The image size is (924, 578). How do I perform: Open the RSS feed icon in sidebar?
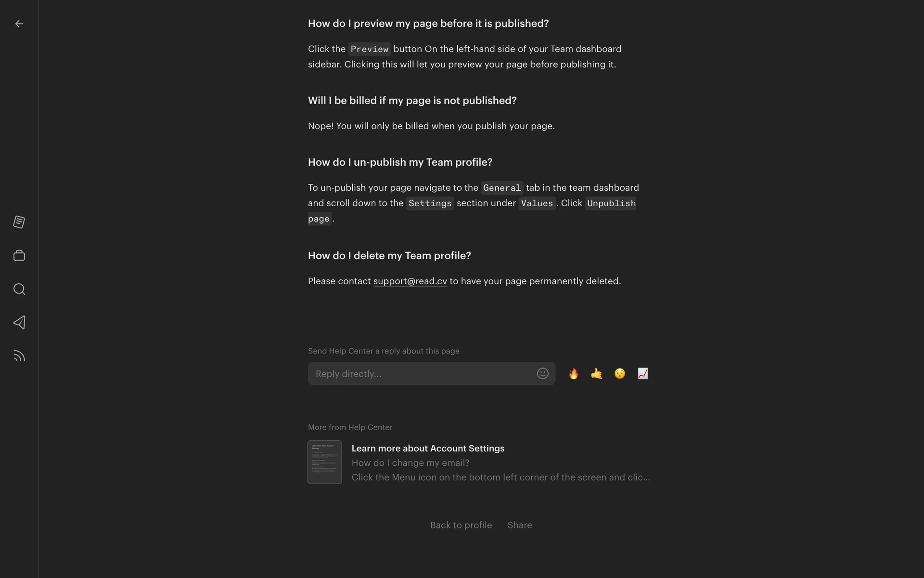coord(19,356)
